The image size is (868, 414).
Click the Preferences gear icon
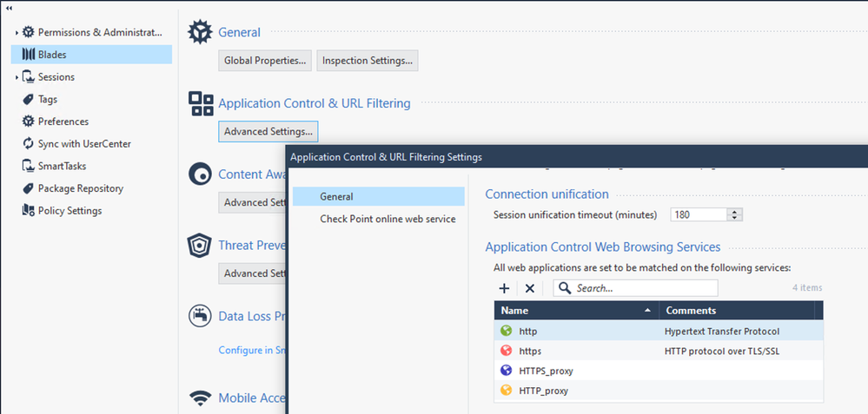click(x=28, y=121)
